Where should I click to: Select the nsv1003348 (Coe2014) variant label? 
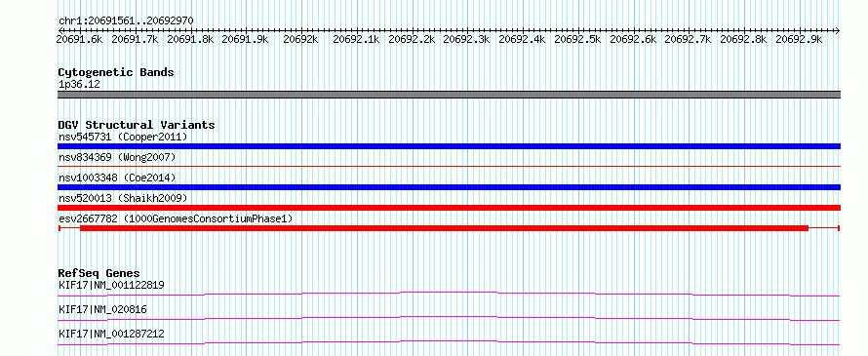tap(117, 178)
